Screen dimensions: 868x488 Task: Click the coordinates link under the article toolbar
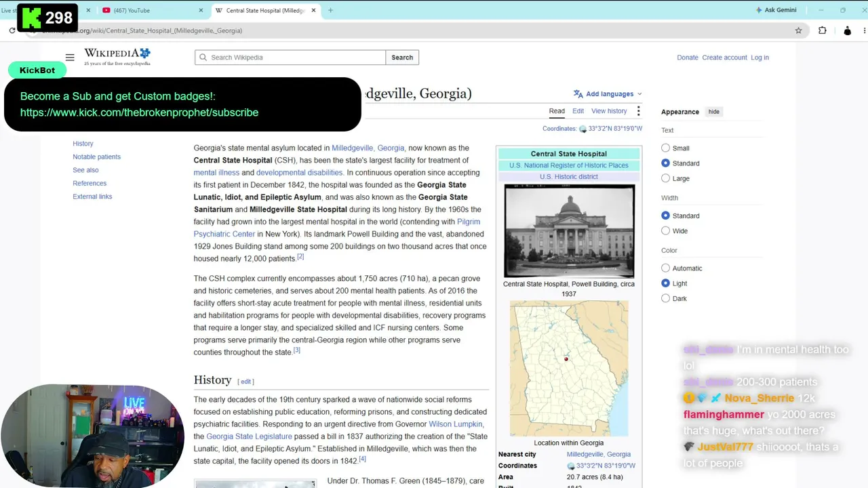tap(615, 129)
